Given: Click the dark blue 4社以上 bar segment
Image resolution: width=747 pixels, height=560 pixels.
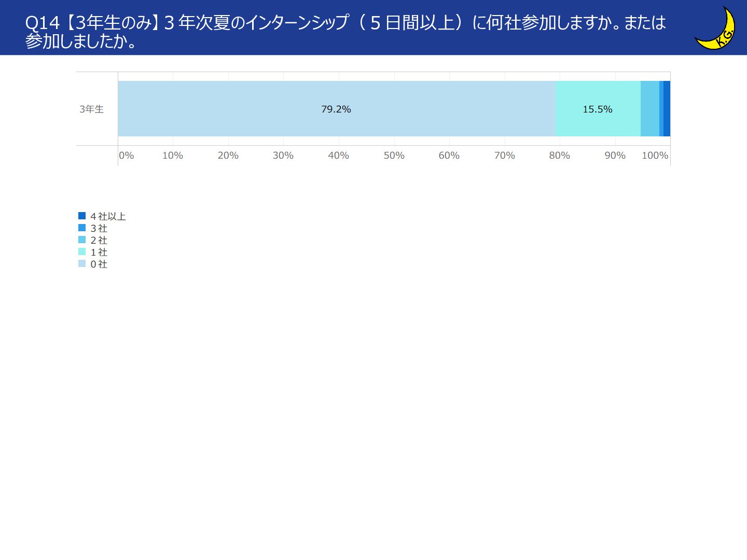Looking at the screenshot, I should coord(667,109).
